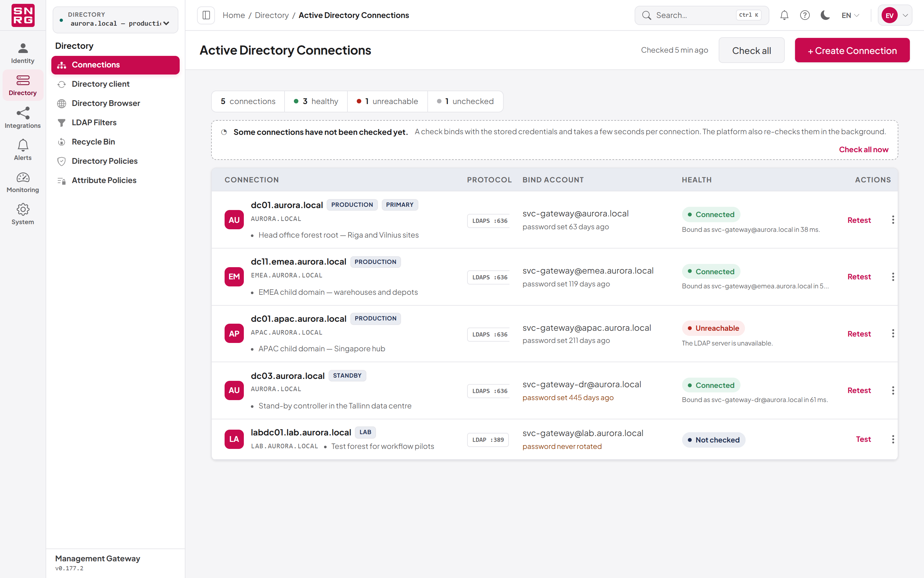Focus the Search input field
Image resolution: width=924 pixels, height=578 pixels.
tap(702, 15)
